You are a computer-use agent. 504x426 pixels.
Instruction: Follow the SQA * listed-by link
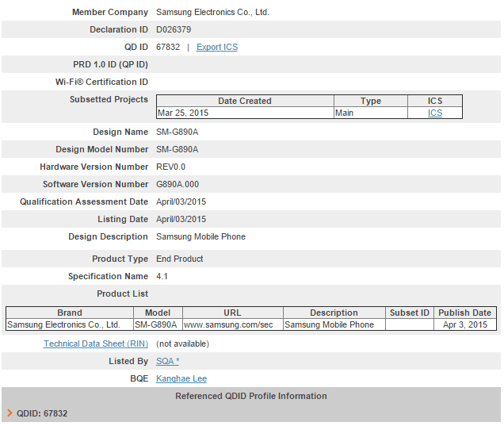pyautogui.click(x=167, y=361)
